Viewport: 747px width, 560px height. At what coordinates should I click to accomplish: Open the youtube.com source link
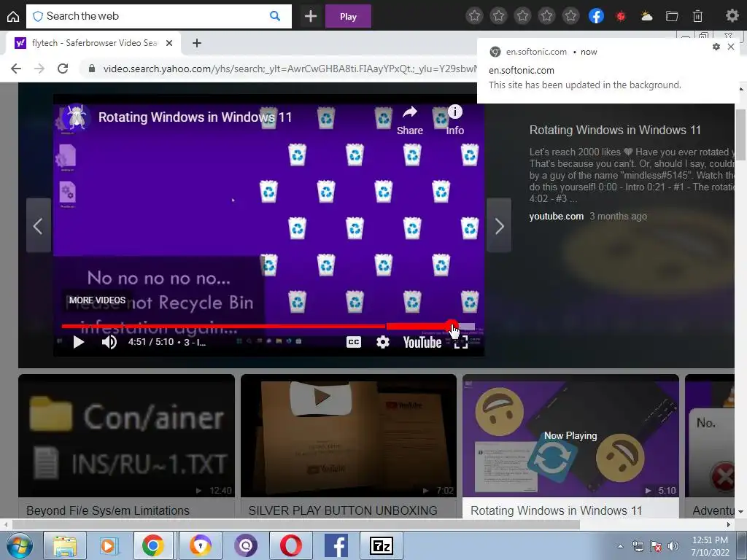[x=556, y=216]
